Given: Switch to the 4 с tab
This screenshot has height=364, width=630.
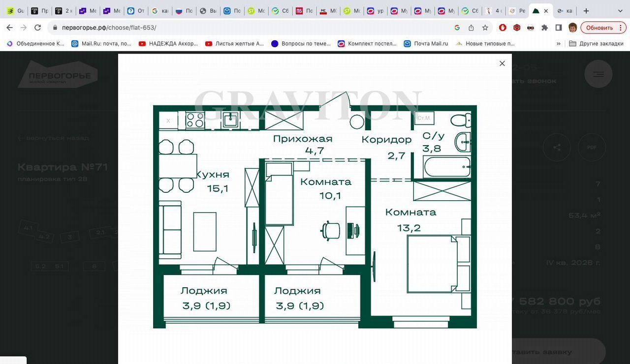Looking at the screenshot, I should (x=494, y=11).
